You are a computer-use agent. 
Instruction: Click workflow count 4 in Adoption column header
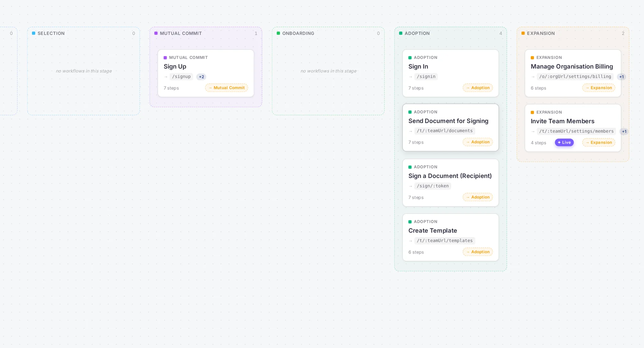(x=501, y=33)
